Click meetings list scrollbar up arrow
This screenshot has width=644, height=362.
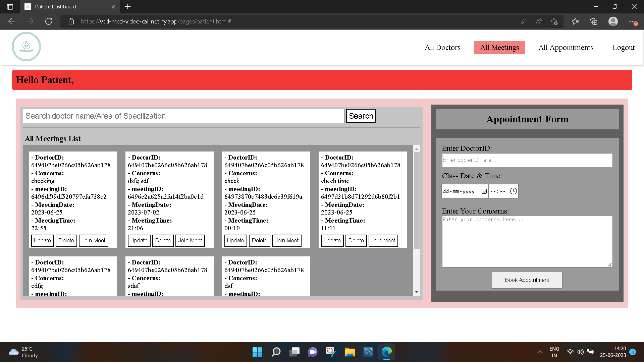[417, 149]
